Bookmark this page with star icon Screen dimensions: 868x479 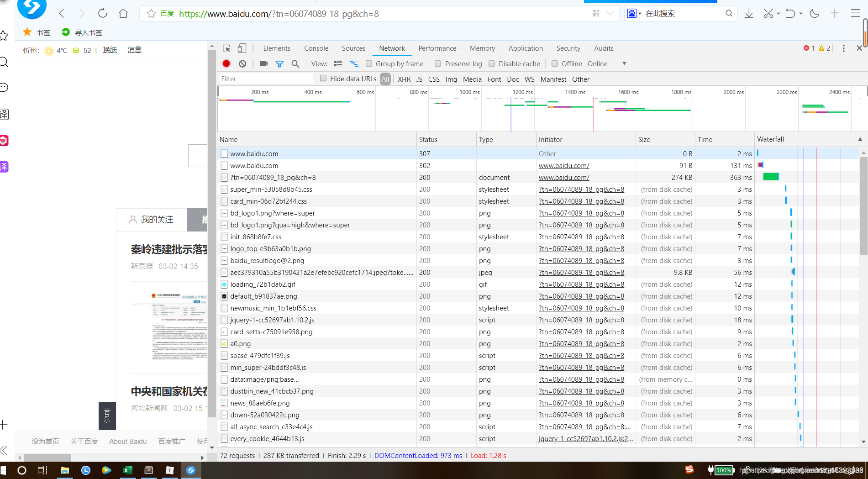point(151,14)
